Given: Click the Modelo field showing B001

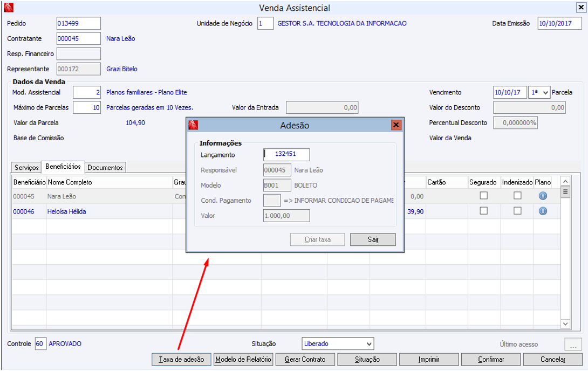Looking at the screenshot, I should coord(277,185).
